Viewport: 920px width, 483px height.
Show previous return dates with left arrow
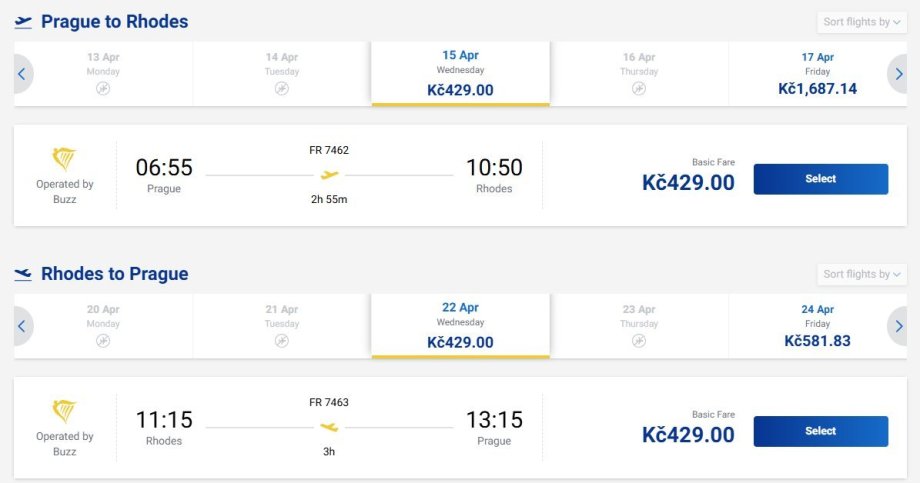point(23,326)
